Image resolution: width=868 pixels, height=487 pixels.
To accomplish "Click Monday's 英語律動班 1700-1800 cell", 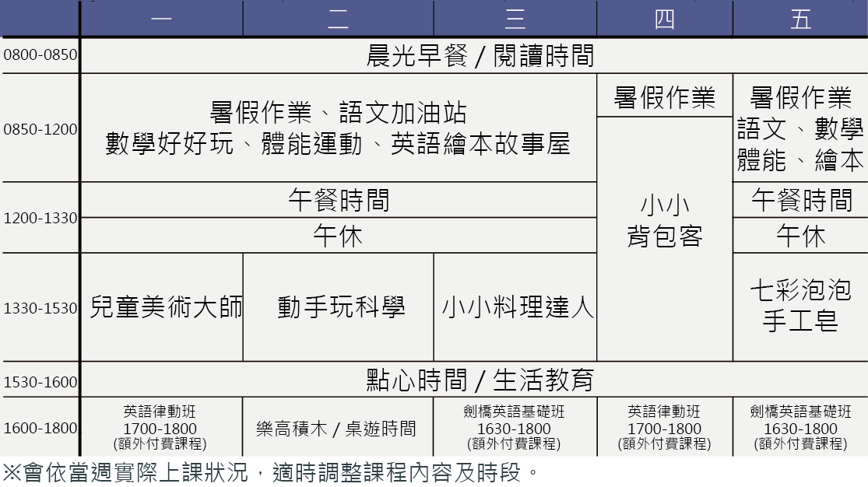I will point(162,428).
